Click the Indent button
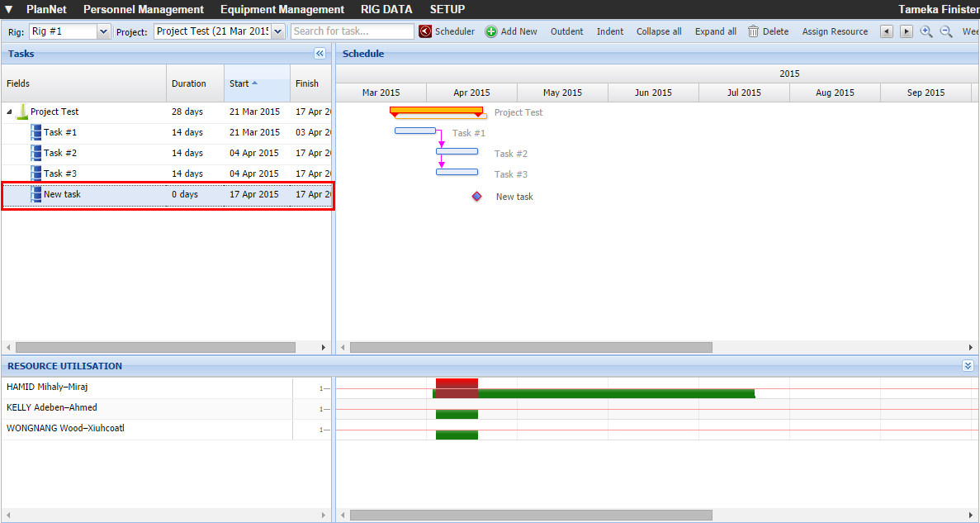Screen dimensions: 980x523 [x=610, y=31]
